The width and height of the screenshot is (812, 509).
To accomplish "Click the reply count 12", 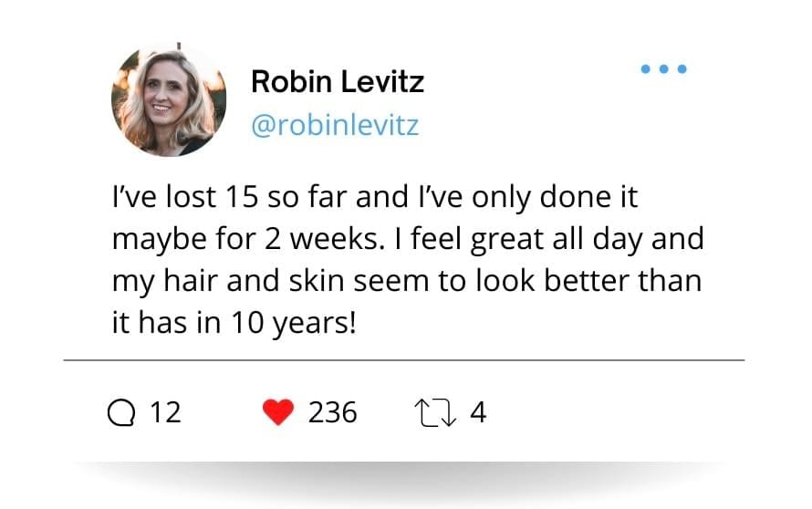I will 166,412.
